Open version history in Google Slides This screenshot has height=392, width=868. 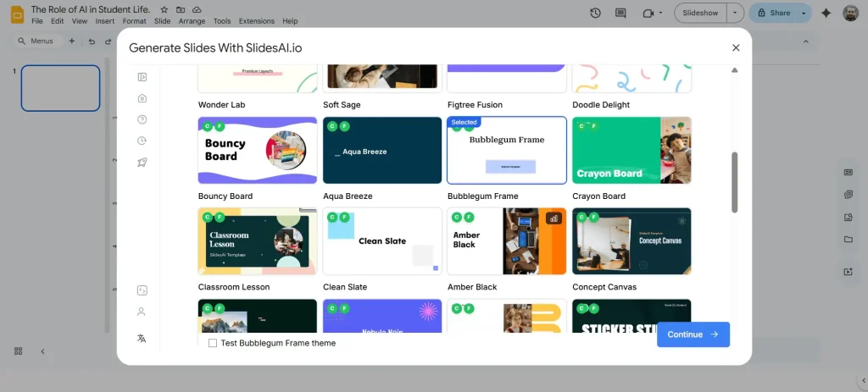(x=595, y=13)
